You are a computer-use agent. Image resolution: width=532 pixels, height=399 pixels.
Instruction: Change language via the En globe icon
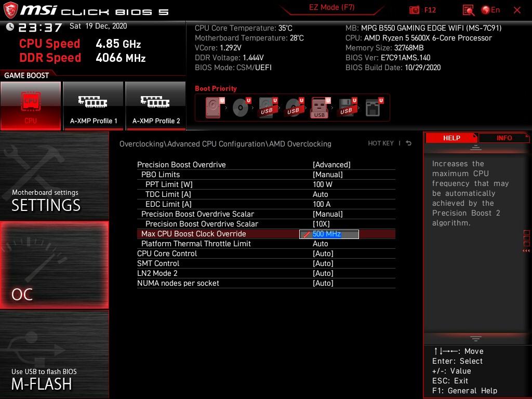490,10
